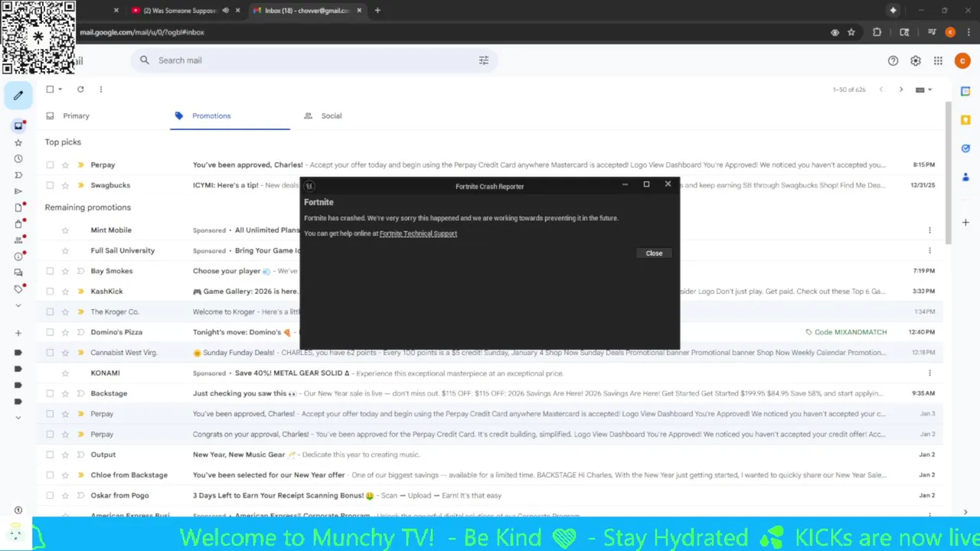Star the Bay Smokes email

[65, 271]
